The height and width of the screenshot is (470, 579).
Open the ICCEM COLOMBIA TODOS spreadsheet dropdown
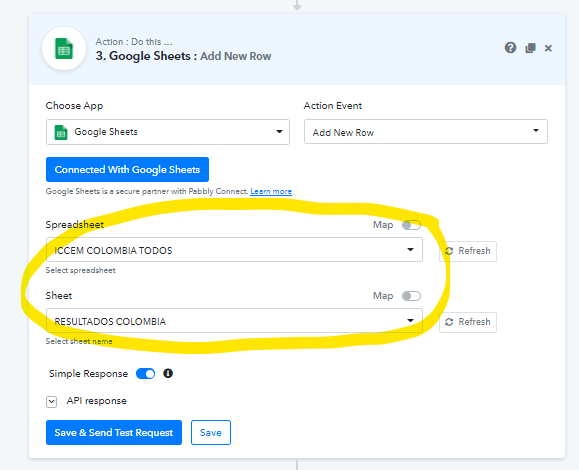click(x=234, y=250)
